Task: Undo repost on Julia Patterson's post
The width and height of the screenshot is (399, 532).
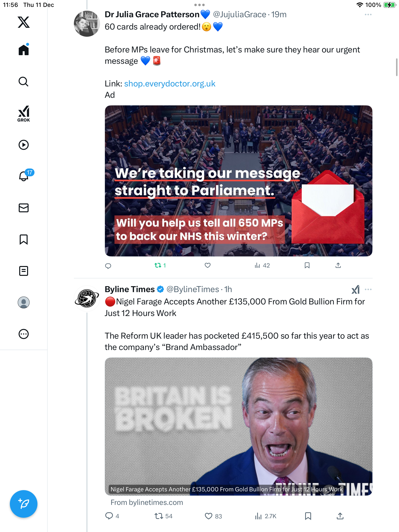Action: (x=158, y=265)
